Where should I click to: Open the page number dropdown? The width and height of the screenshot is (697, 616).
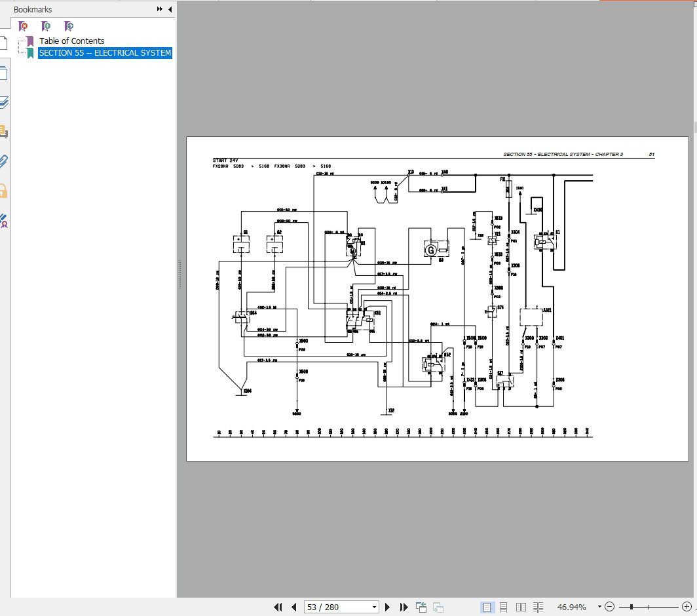pyautogui.click(x=375, y=607)
